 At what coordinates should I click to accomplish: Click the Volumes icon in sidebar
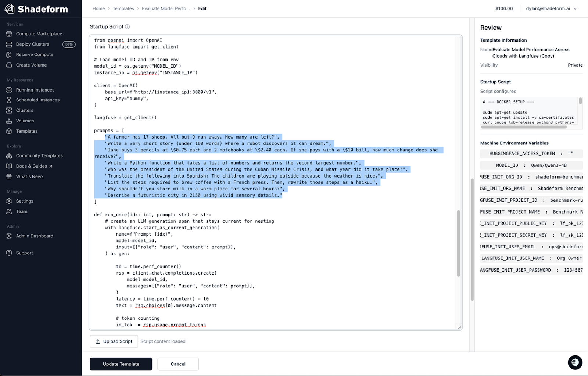pyautogui.click(x=9, y=121)
